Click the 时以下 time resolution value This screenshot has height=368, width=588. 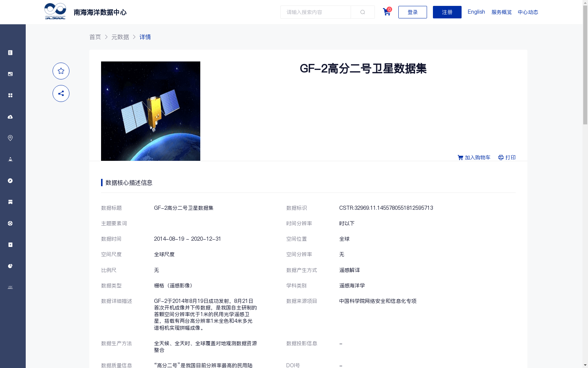(x=347, y=223)
